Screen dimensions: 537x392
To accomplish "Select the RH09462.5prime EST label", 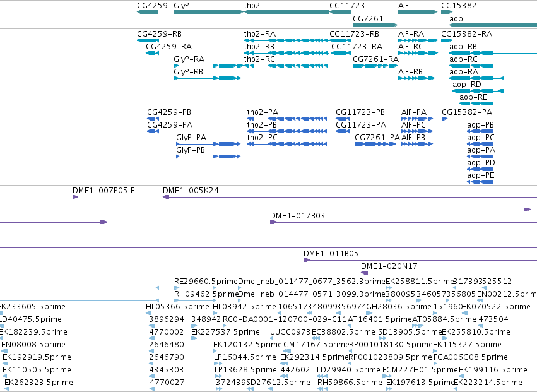I will point(206,294).
